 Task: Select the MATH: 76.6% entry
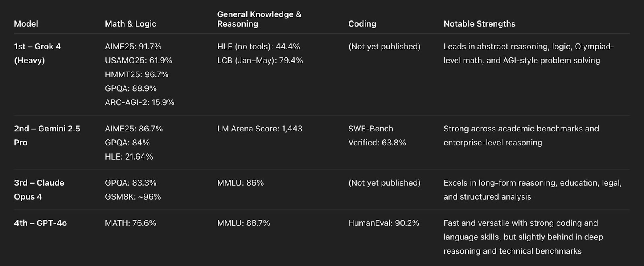tap(130, 223)
